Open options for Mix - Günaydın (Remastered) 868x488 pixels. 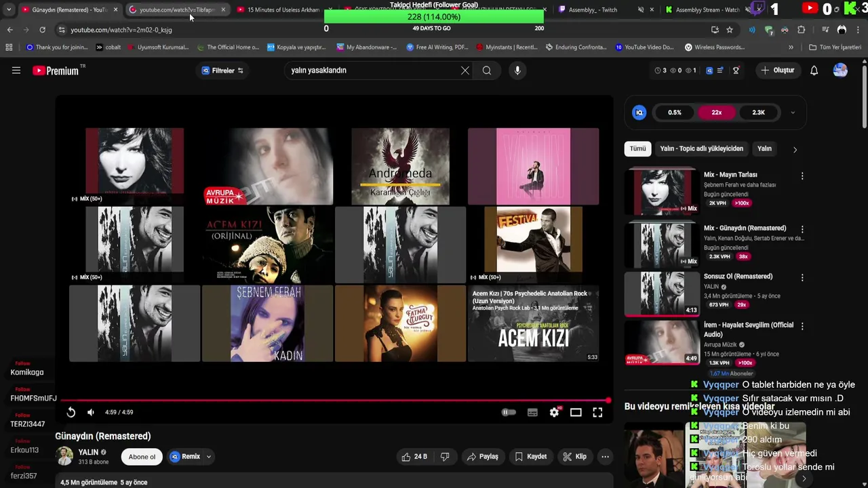pyautogui.click(x=802, y=229)
